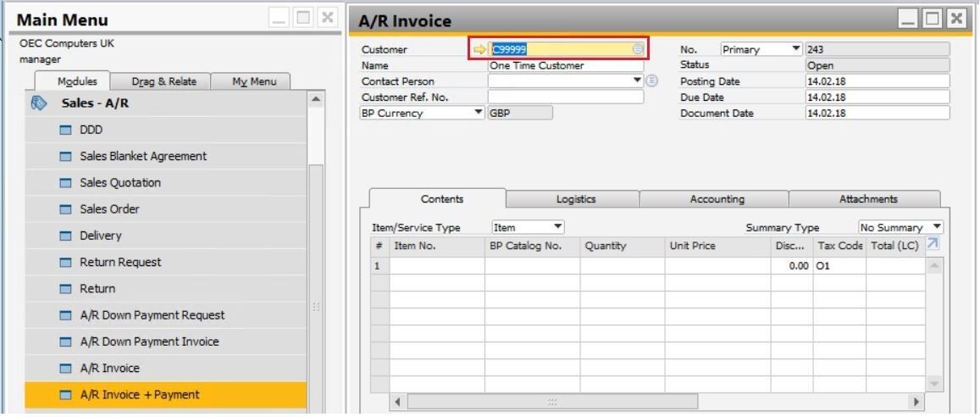Open Sales Blanket Agreement

click(x=166, y=156)
